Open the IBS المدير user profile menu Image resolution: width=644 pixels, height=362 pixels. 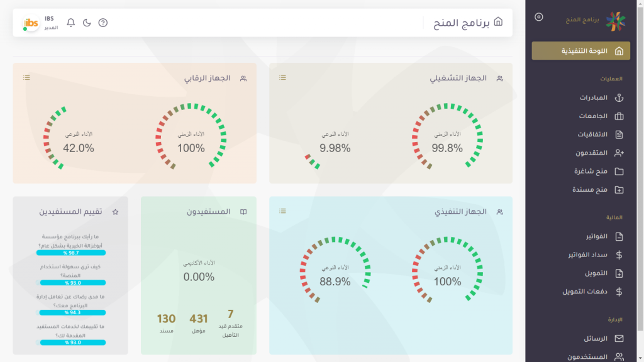(x=39, y=23)
